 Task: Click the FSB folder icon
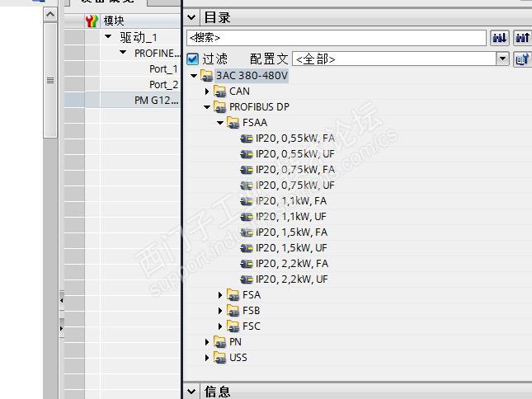(233, 311)
